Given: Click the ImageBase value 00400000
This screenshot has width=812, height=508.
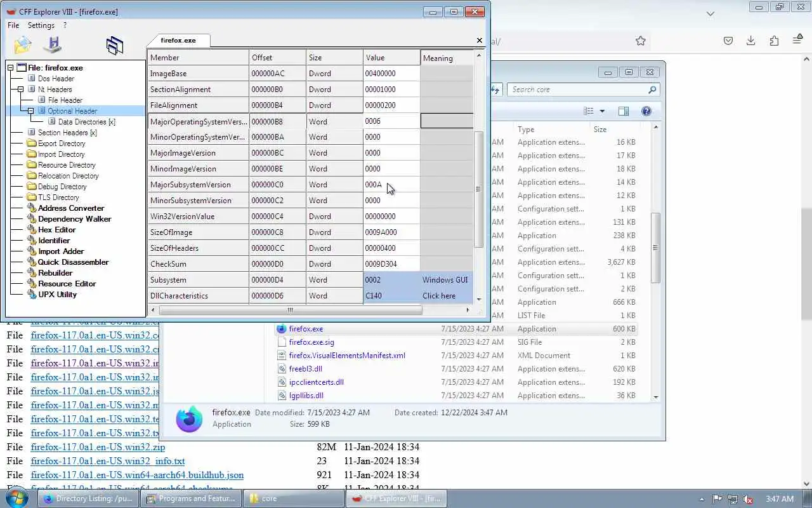Looking at the screenshot, I should pyautogui.click(x=391, y=74).
